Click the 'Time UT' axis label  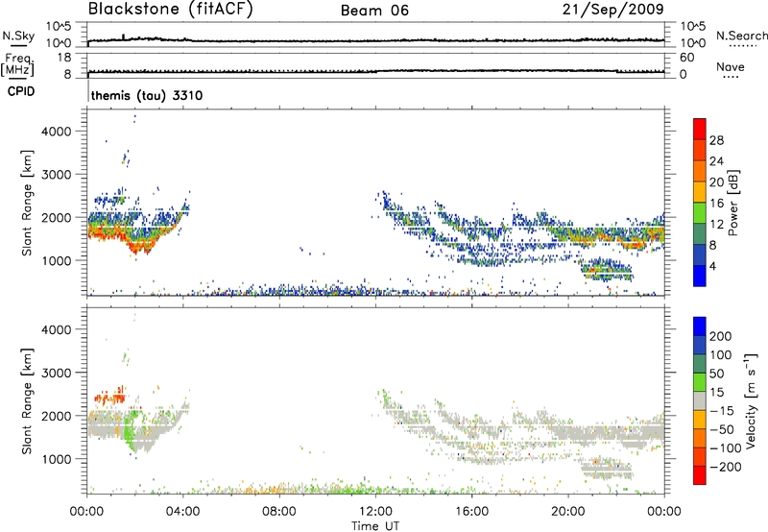[375, 526]
